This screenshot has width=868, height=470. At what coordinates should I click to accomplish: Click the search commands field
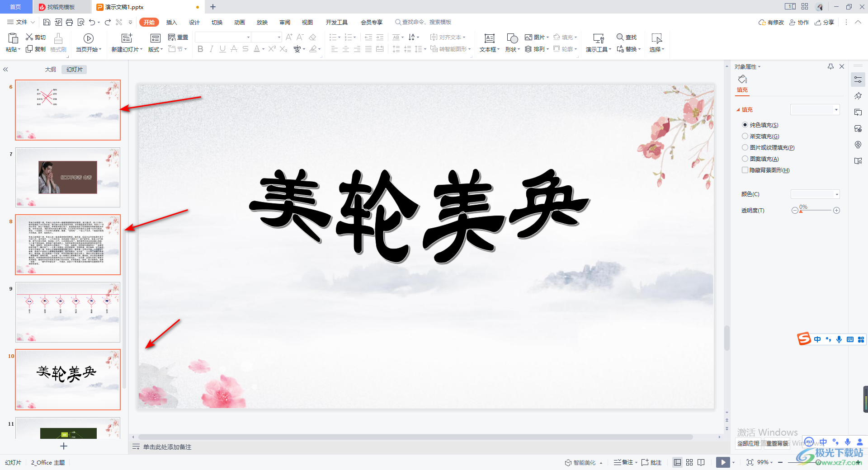click(x=424, y=22)
